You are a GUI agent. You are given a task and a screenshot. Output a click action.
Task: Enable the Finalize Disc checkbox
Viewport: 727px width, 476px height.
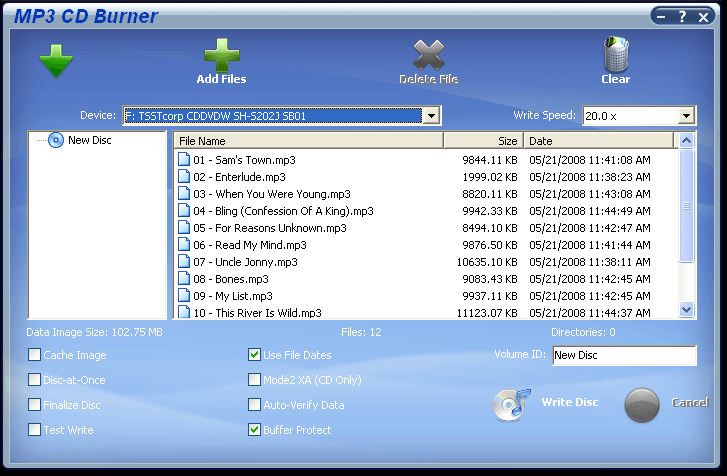(x=34, y=405)
